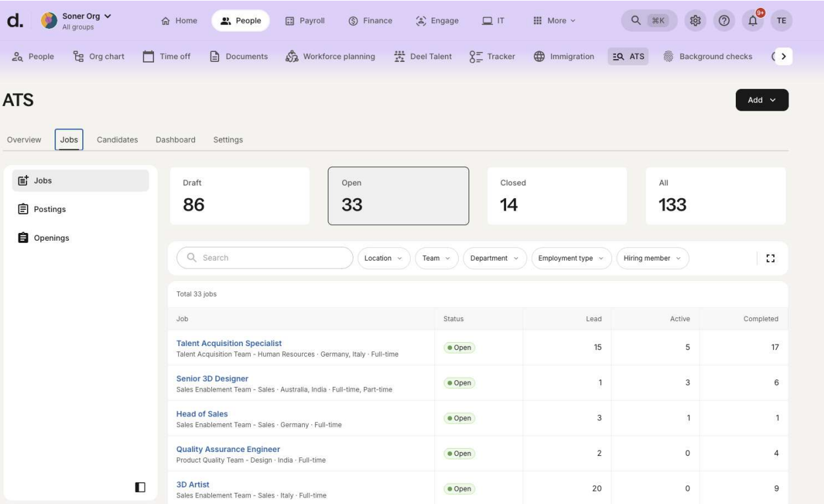Click the Deel logo icon

14,20
